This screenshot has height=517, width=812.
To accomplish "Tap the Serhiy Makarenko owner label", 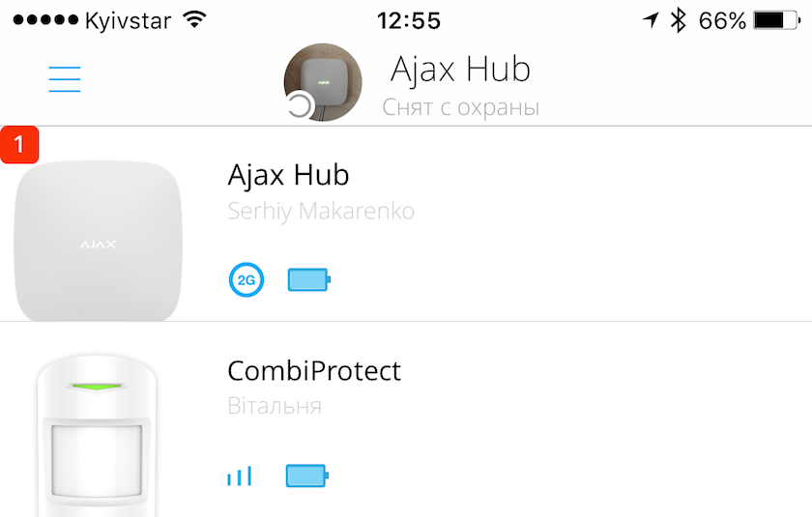I will [321, 211].
